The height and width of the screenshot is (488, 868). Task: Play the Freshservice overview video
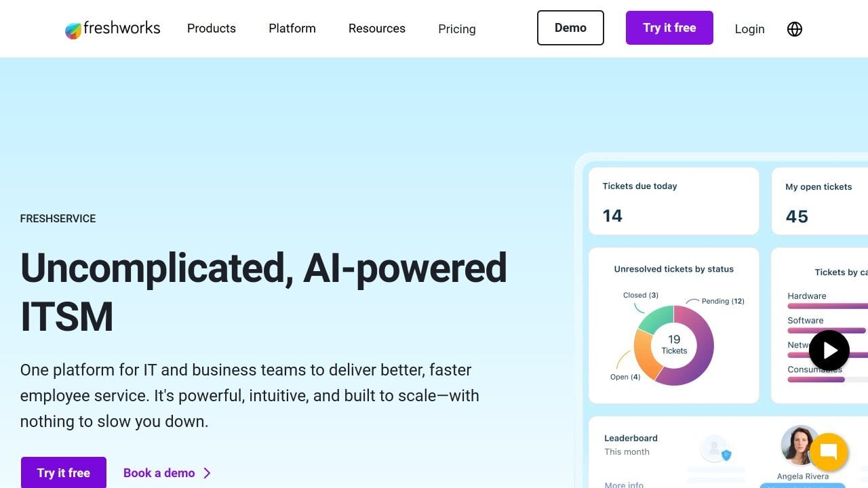point(829,350)
